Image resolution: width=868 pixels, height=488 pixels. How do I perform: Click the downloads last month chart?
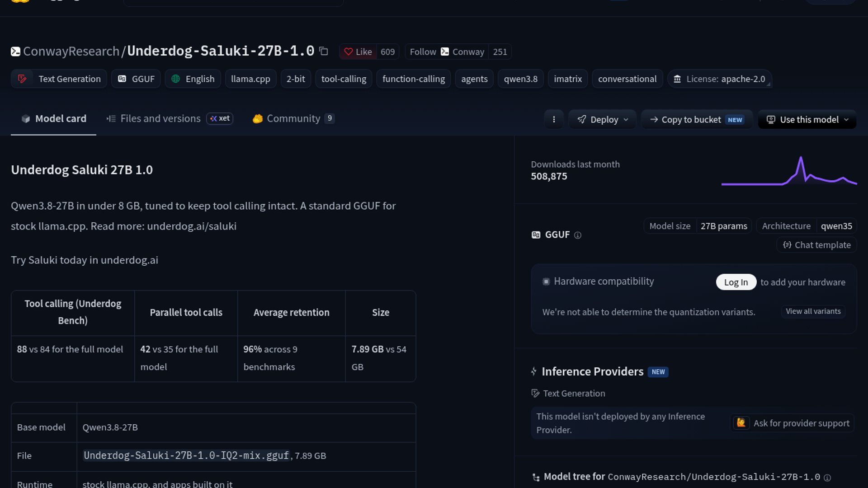pos(789,171)
